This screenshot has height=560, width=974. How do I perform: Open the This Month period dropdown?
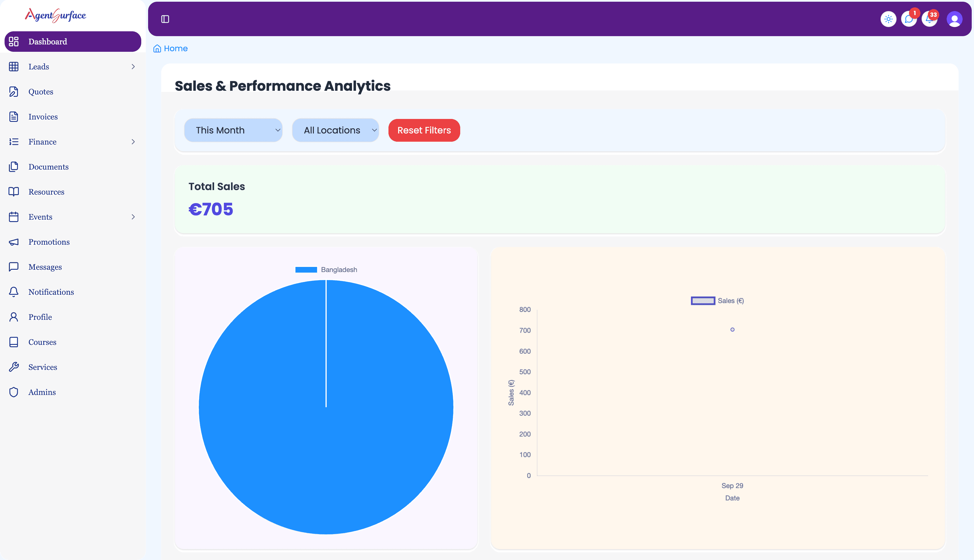pyautogui.click(x=233, y=130)
